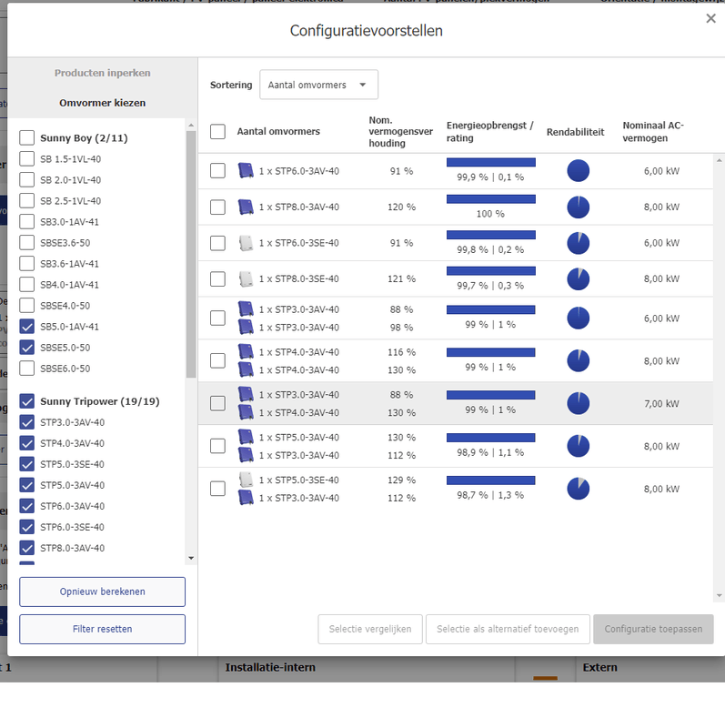Click up arrow of inverter list scrollbar

[191, 126]
